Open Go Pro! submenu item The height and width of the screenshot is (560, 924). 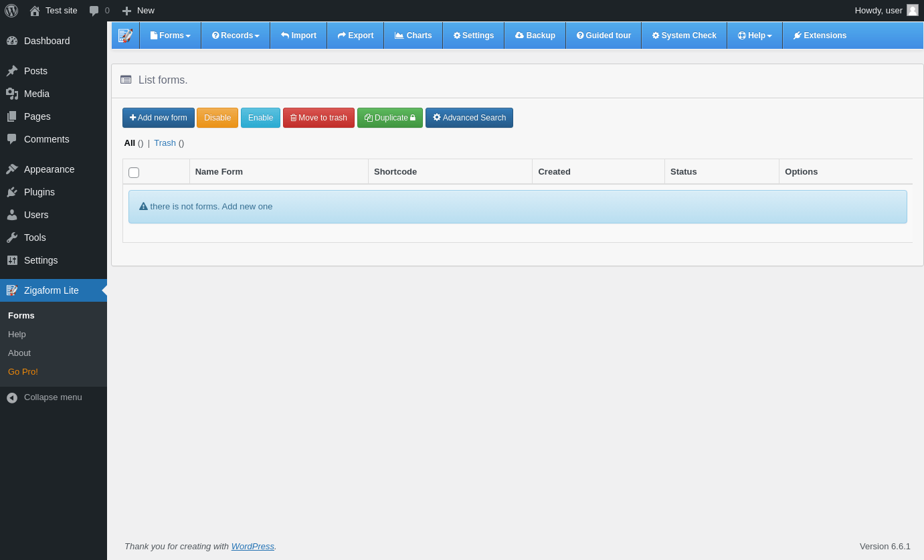click(54, 371)
